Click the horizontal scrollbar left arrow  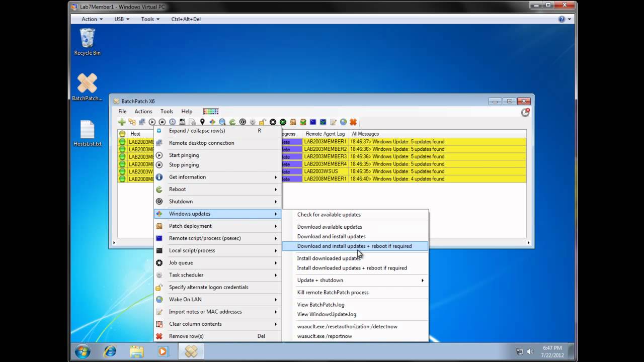coord(114,243)
